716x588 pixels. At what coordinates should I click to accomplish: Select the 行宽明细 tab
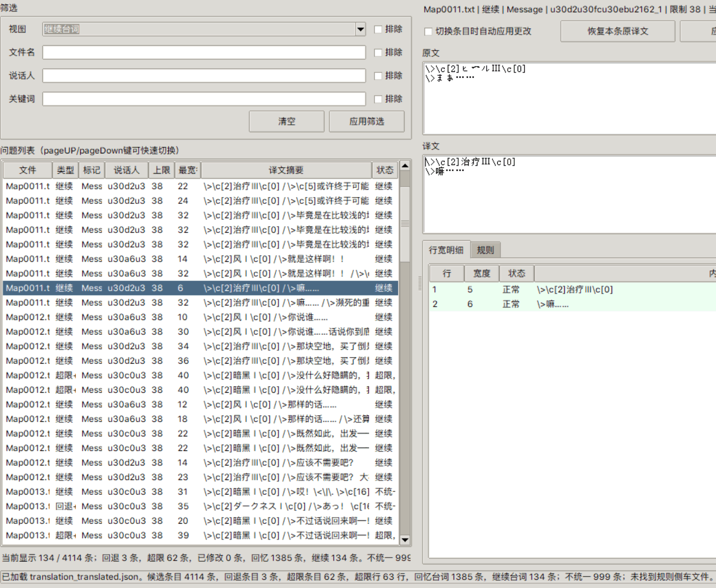point(446,250)
